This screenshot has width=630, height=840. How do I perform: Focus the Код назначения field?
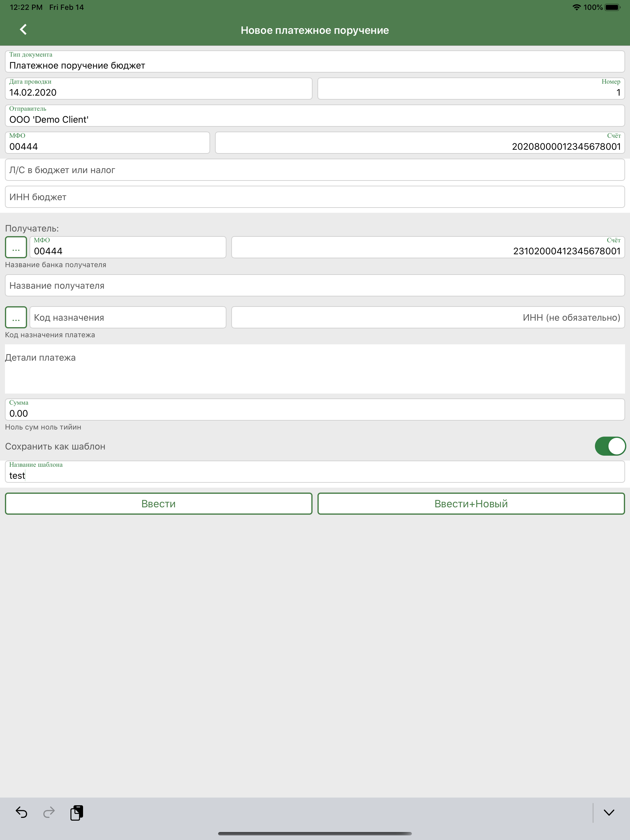tap(128, 317)
